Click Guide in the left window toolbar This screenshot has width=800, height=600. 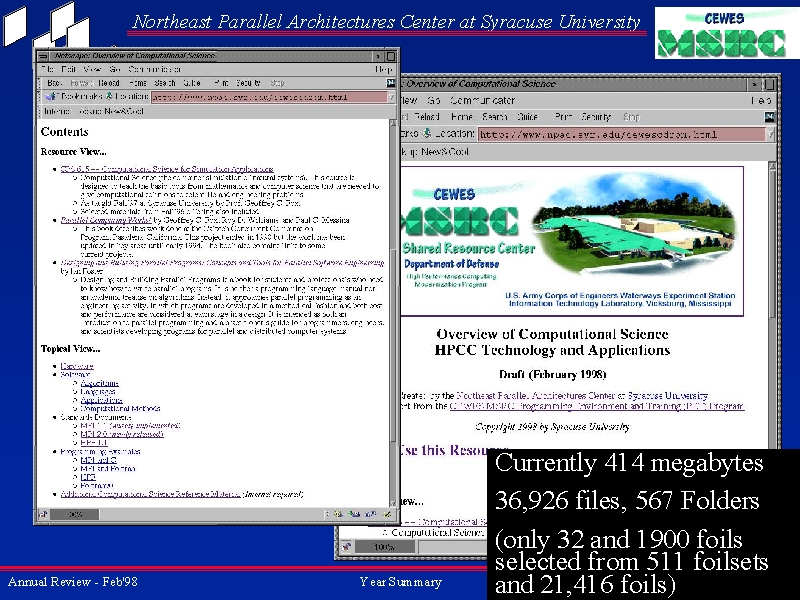tap(192, 83)
